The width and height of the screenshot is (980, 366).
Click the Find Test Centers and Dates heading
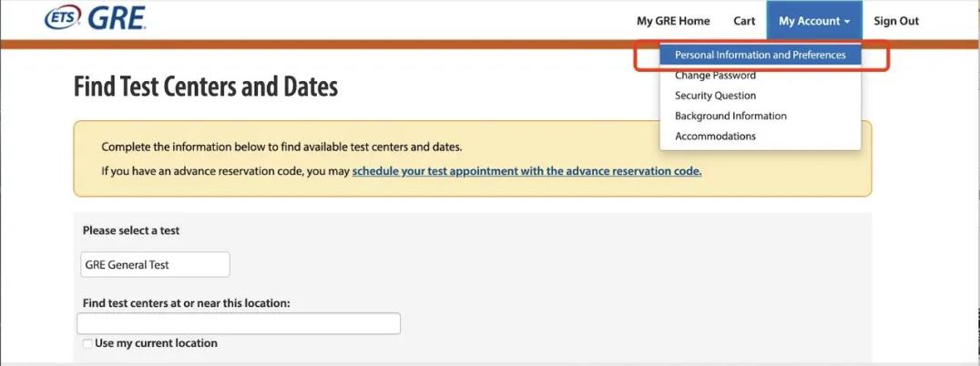(x=206, y=86)
